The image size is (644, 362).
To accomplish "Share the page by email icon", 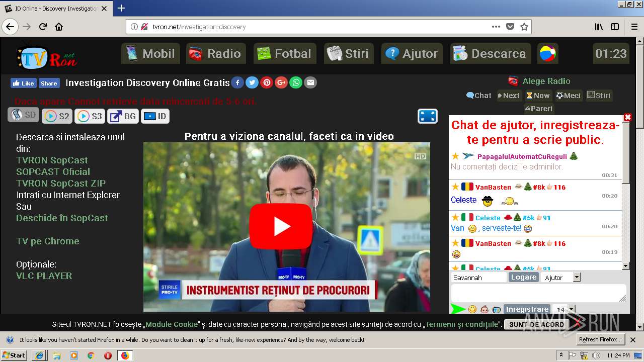I will 310,82.
